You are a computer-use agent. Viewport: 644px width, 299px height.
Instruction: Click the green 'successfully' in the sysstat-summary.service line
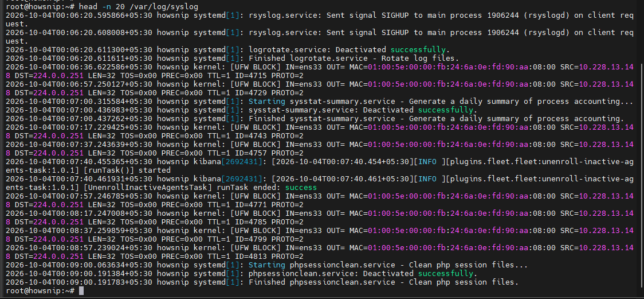pos(445,110)
